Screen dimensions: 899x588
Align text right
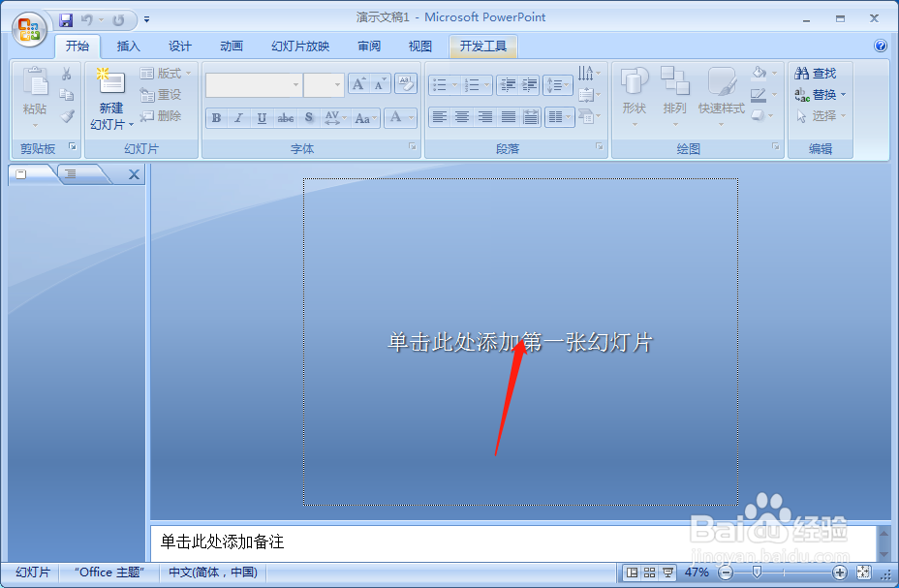(x=485, y=117)
